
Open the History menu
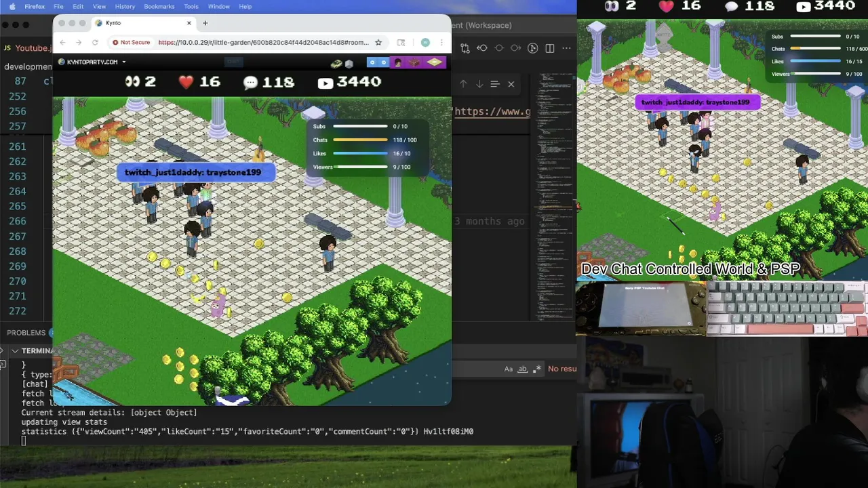pyautogui.click(x=125, y=7)
